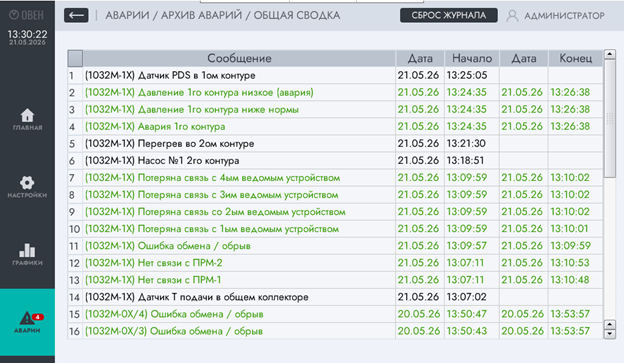Click start time 13:25:05
This screenshot has width=624, height=363.
(467, 75)
